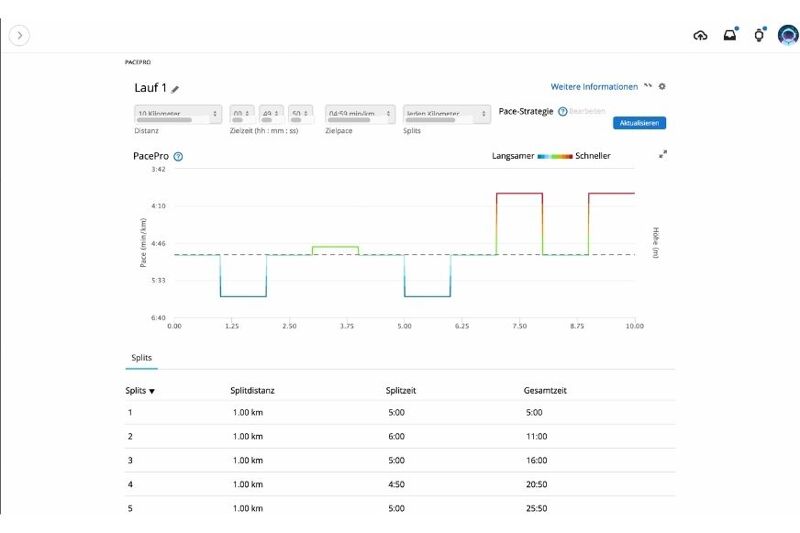Open the user profile avatar
Screen dimensions: 800x533
click(x=788, y=35)
